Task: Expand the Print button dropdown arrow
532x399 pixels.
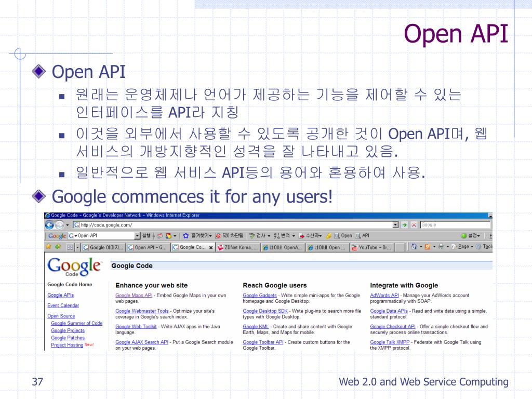Action: click(x=447, y=247)
